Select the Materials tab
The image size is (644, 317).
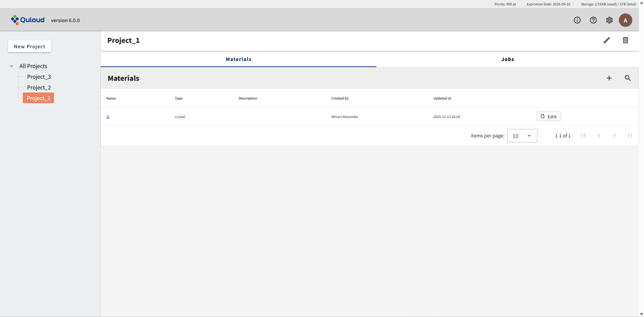[238, 59]
